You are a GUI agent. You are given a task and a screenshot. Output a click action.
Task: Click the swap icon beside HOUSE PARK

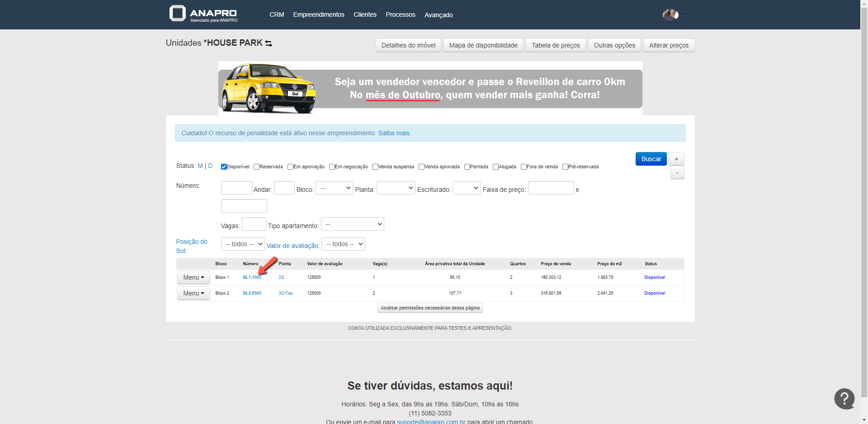pyautogui.click(x=269, y=43)
